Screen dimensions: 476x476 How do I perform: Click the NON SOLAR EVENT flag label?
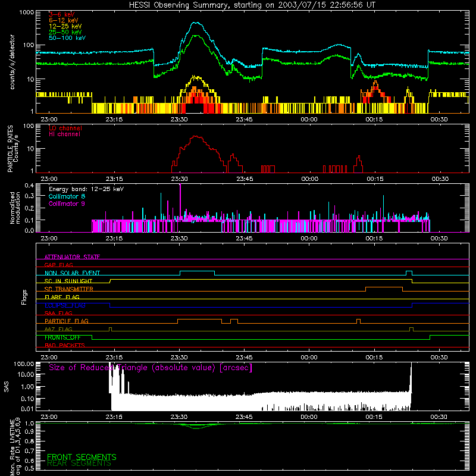72,273
